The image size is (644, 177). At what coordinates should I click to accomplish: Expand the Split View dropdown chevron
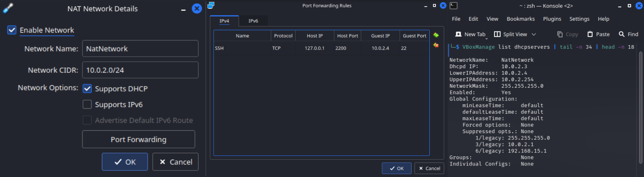coord(534,34)
